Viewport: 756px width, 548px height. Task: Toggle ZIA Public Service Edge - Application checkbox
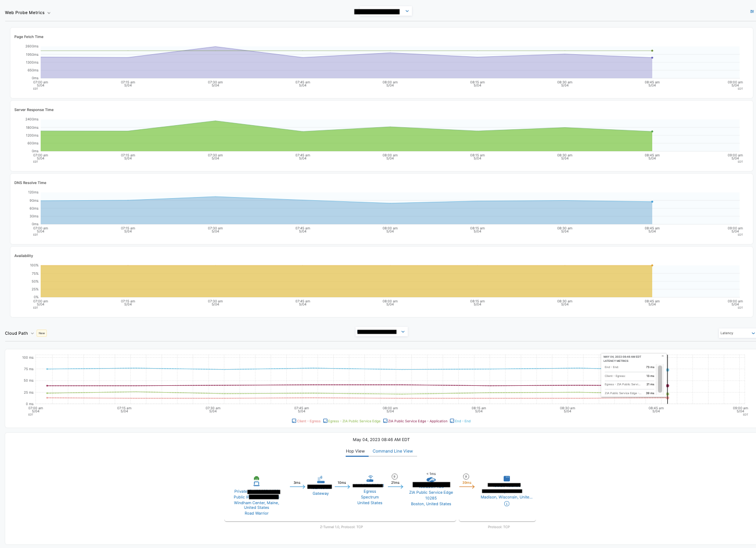[385, 421]
